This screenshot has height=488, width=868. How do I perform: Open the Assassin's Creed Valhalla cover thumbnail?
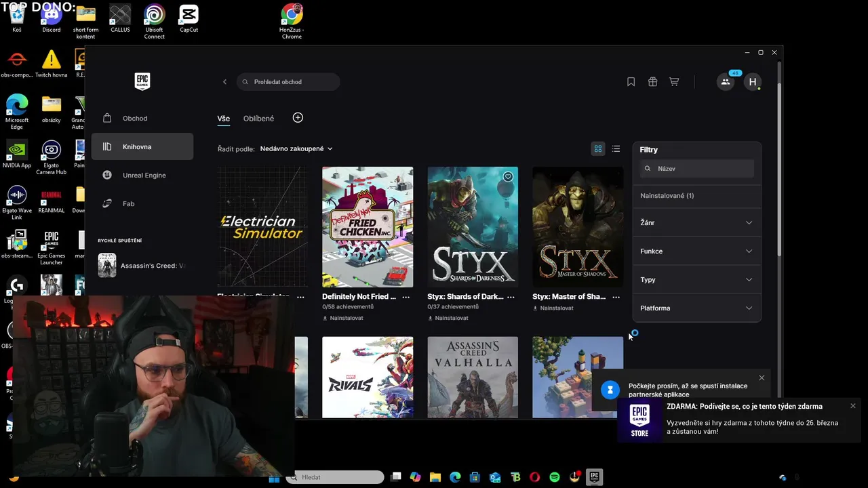click(x=473, y=378)
